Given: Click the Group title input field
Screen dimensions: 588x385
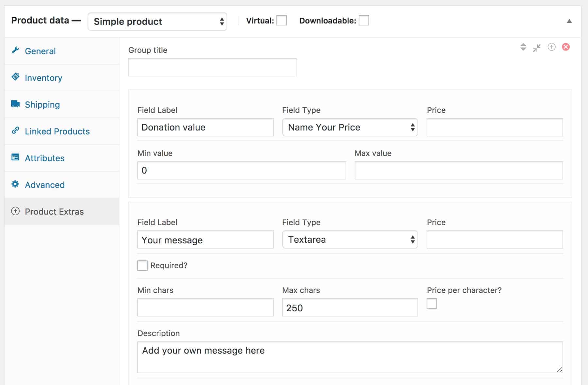Looking at the screenshot, I should pos(213,67).
